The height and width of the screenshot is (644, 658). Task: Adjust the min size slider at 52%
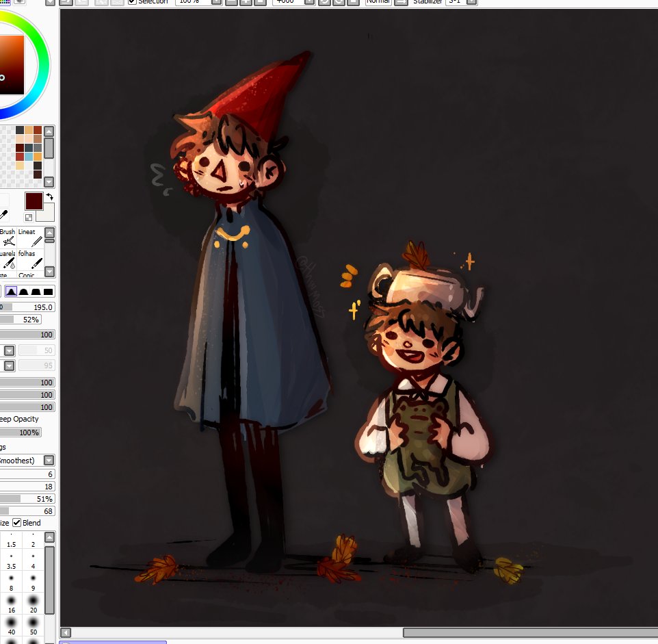(21, 320)
